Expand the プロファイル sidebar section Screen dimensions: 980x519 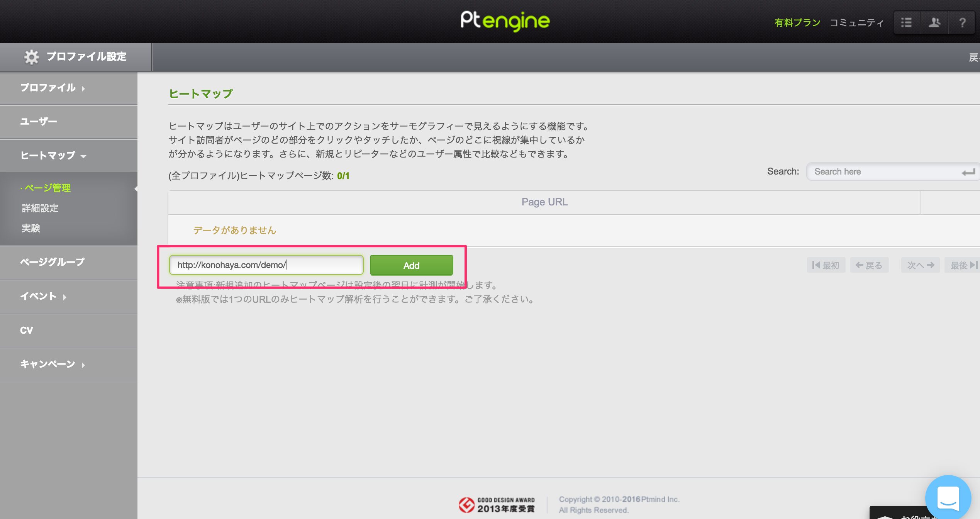pyautogui.click(x=48, y=88)
